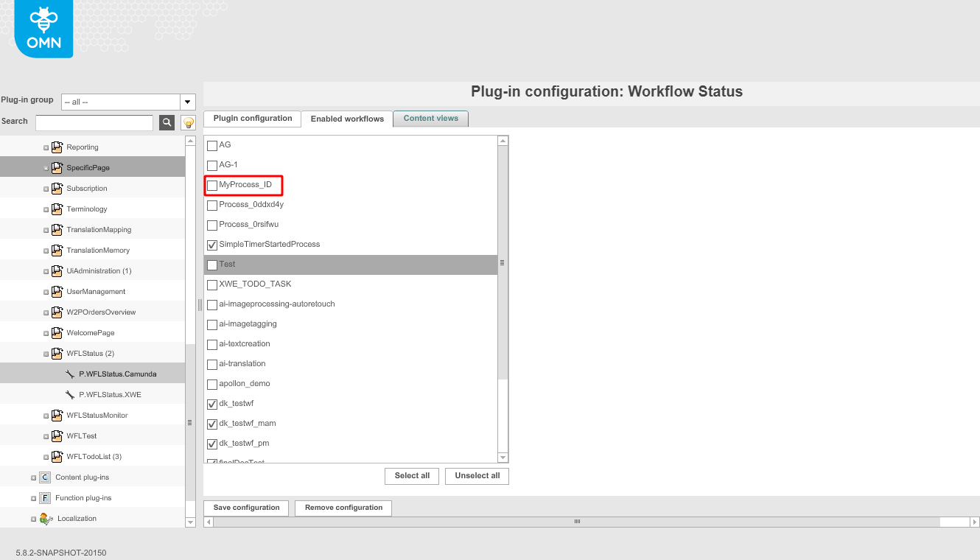Screen dimensions: 980x560
Task: Click the workflow list vertical scrollbar thumb
Action: [x=503, y=263]
